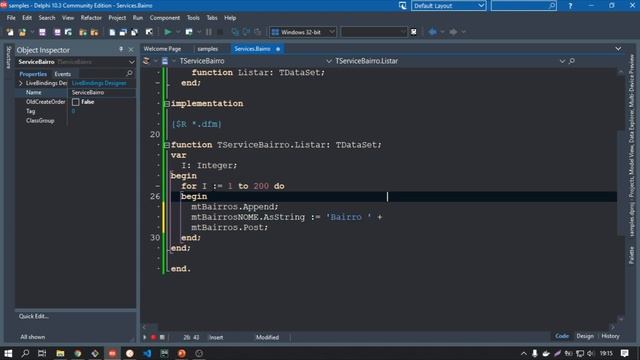
Task: Collapse the implementation section fold marker
Action: tap(167, 104)
